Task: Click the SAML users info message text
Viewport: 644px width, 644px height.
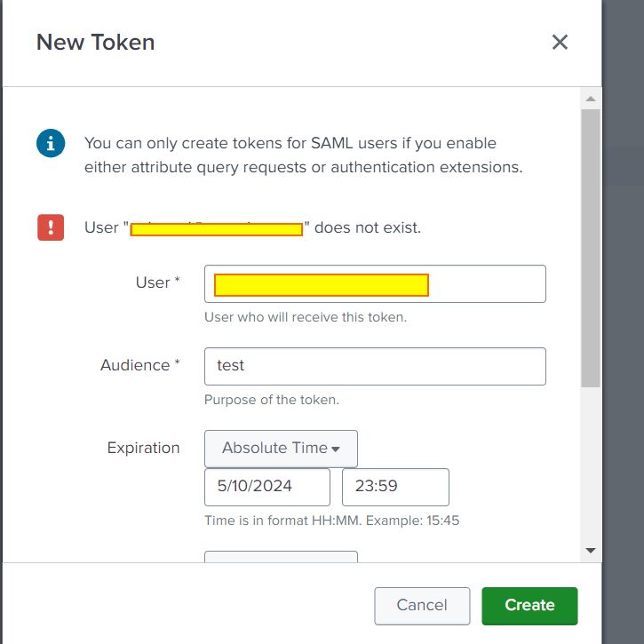Action: pos(302,155)
